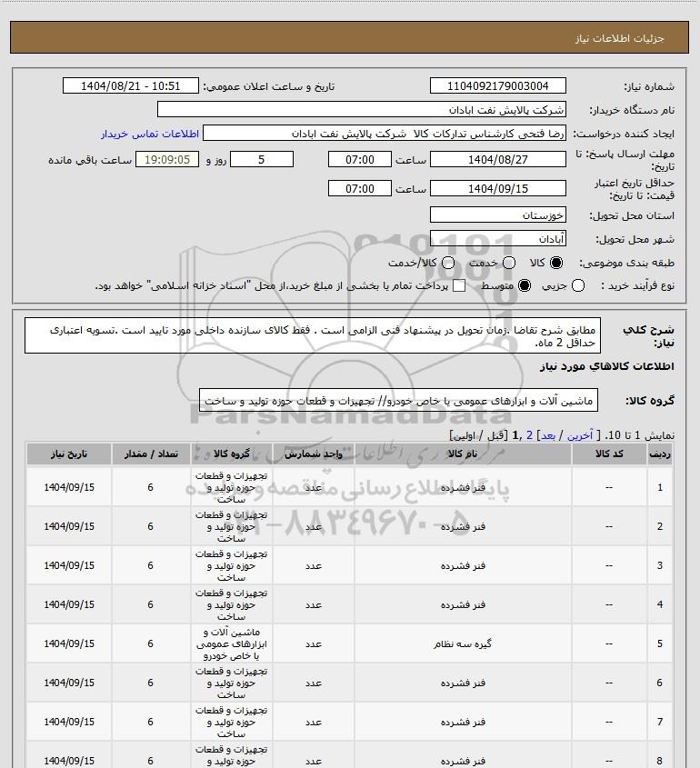
Task: Click the تاریخ نیاز column header
Action: [68, 454]
